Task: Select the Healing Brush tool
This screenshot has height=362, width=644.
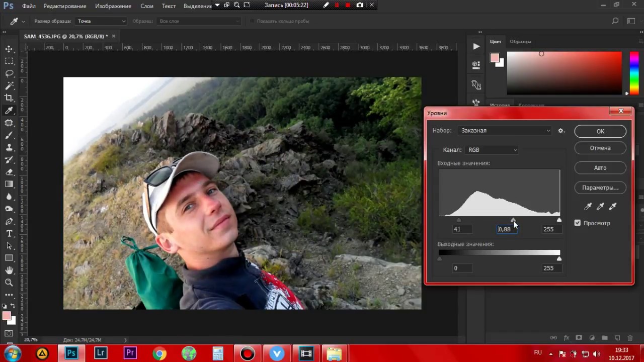Action: click(9, 123)
